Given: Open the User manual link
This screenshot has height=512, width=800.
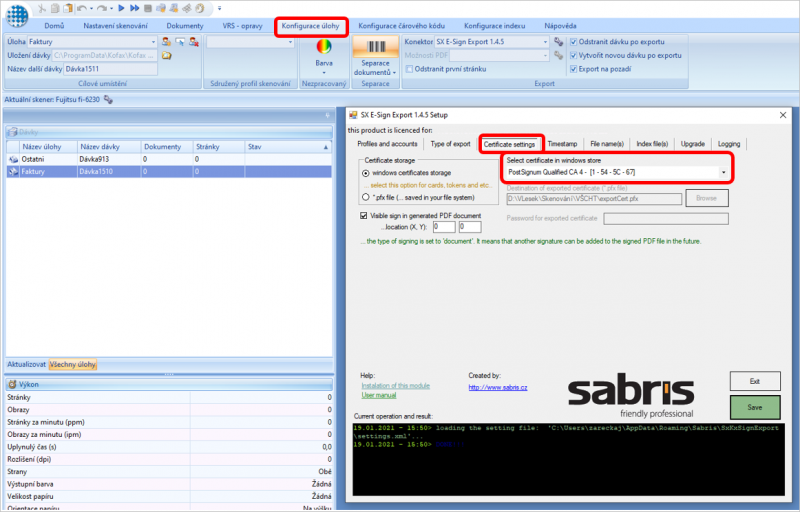Looking at the screenshot, I should pyautogui.click(x=379, y=395).
